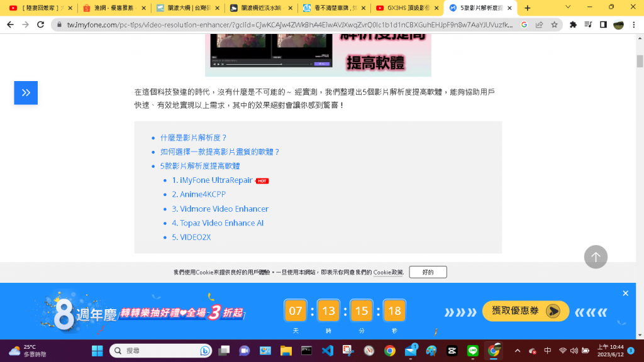
Task: Open the 如何選擇一款提高影片畫質的軟體？ link
Action: point(219,152)
